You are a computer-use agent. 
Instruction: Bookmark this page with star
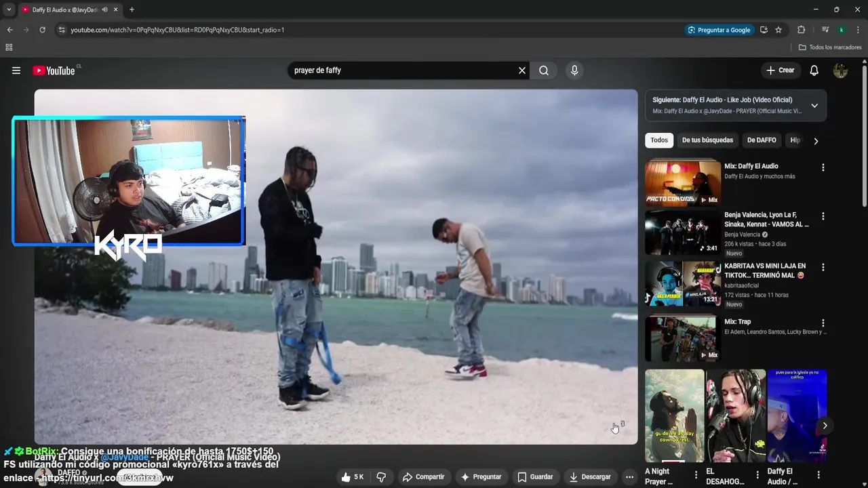click(x=778, y=30)
